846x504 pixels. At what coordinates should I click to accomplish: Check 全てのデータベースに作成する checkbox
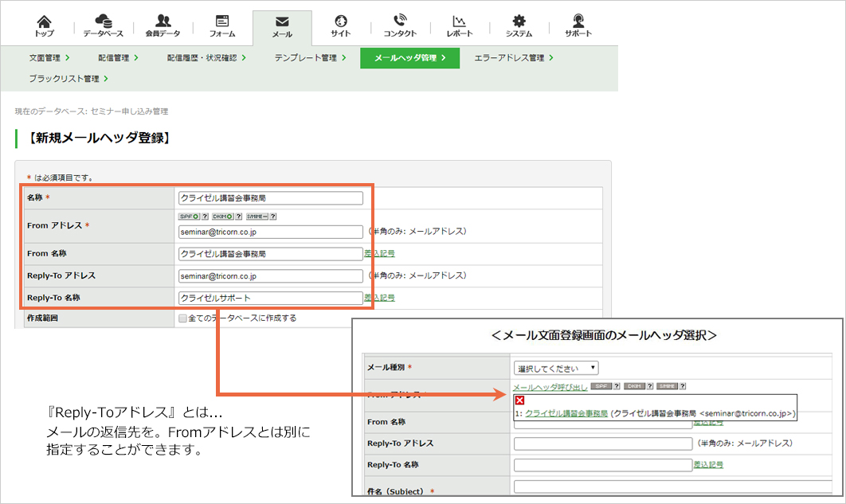tap(183, 318)
